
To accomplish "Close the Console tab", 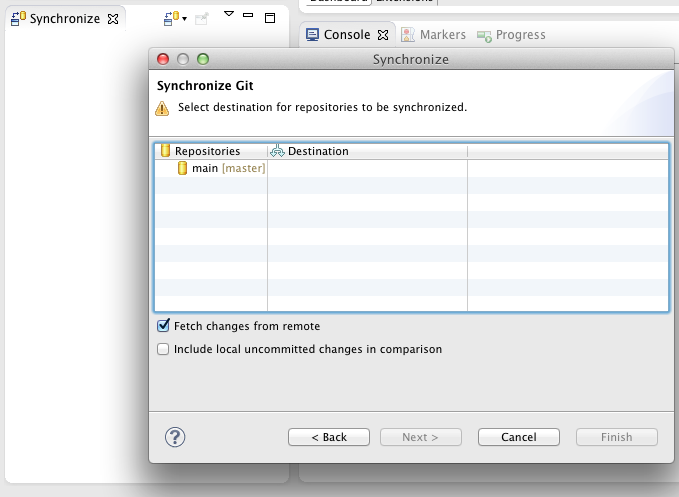I will pos(383,35).
